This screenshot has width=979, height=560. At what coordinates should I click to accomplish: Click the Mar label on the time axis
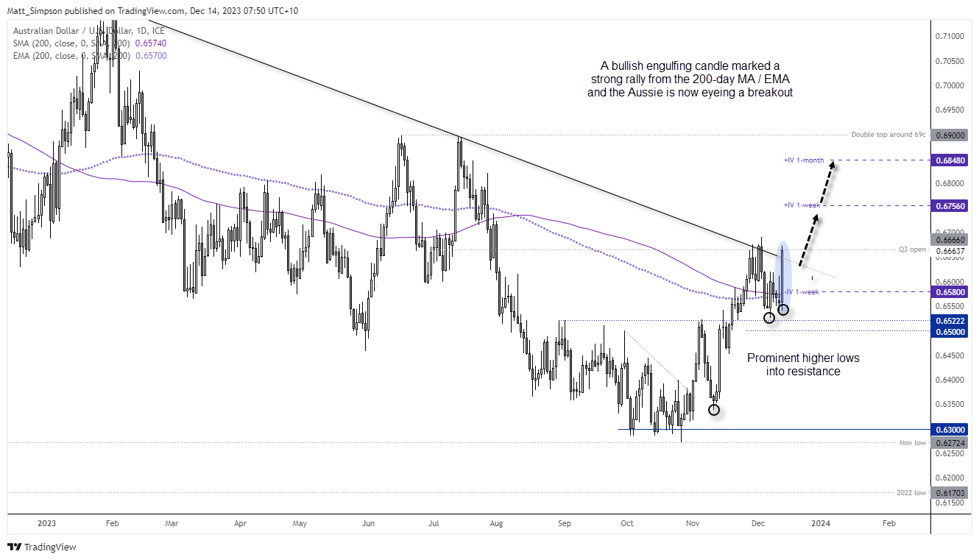[x=171, y=523]
